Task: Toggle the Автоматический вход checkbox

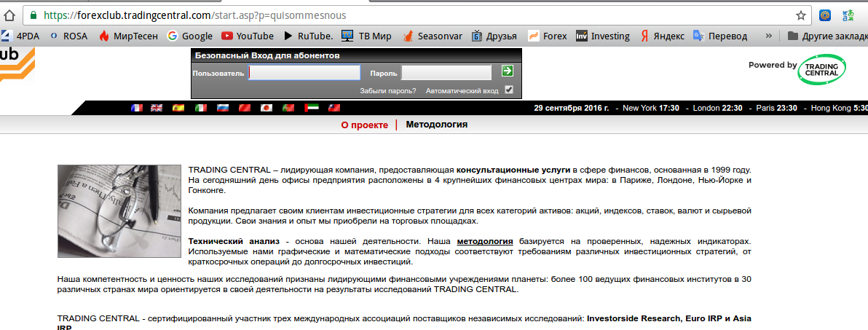Action: point(509,90)
